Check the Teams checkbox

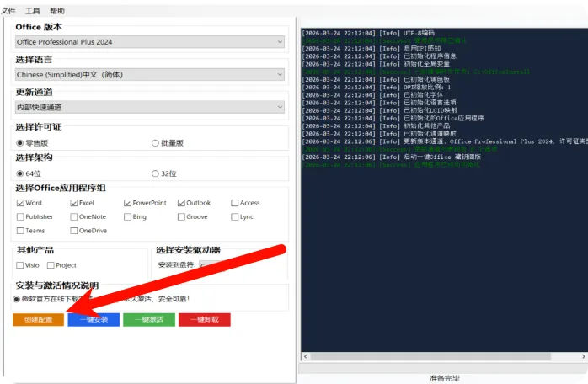pyautogui.click(x=20, y=231)
